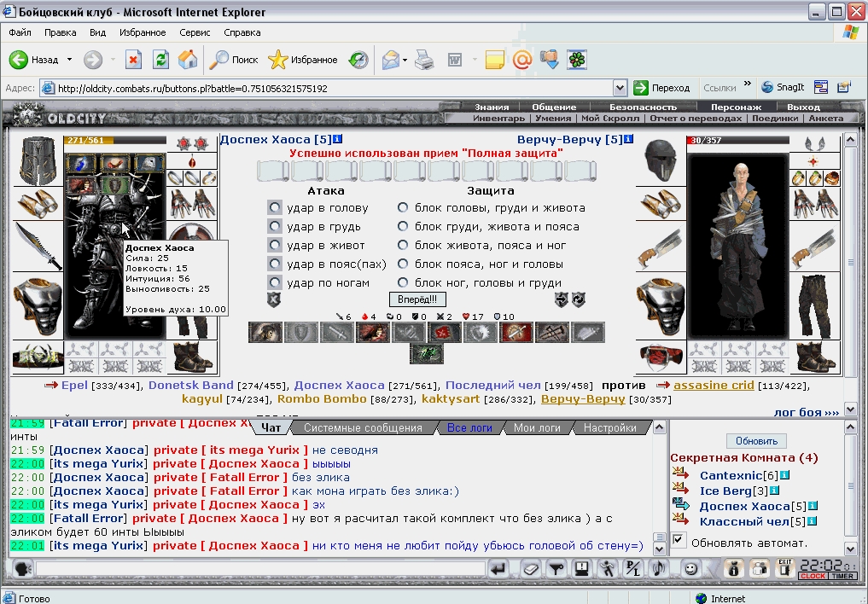The width and height of the screenshot is (868, 604).
Task: Open 'Инвентарь' game menu item
Action: (498, 119)
